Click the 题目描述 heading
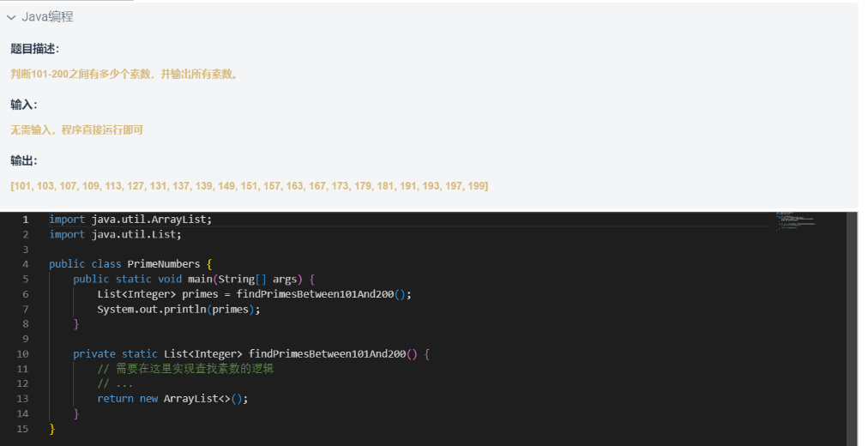The height and width of the screenshot is (446, 868). click(34, 49)
